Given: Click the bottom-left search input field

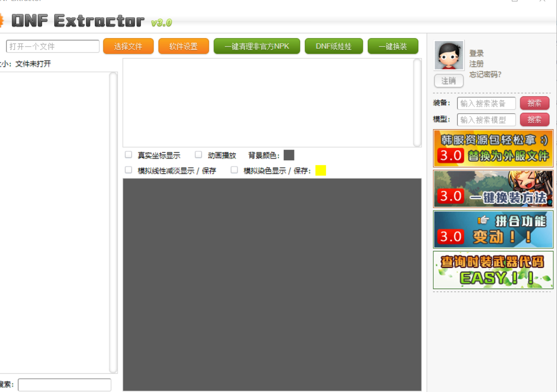Looking at the screenshot, I should coord(64,385).
